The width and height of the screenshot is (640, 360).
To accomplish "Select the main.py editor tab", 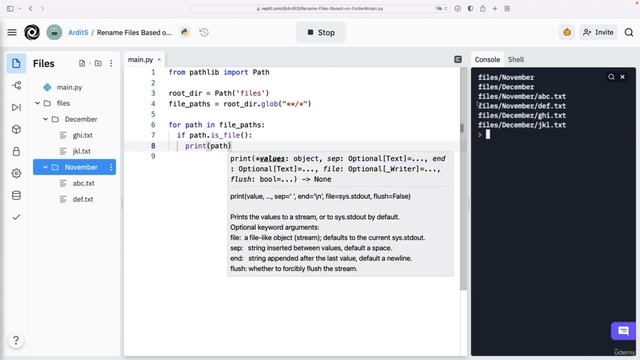I will tap(140, 60).
